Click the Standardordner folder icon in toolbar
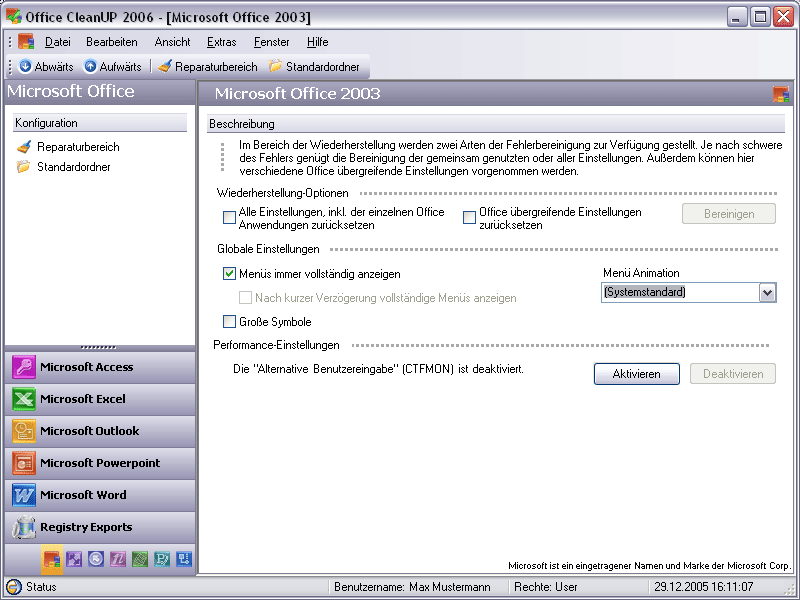The image size is (800, 600). coord(276,66)
